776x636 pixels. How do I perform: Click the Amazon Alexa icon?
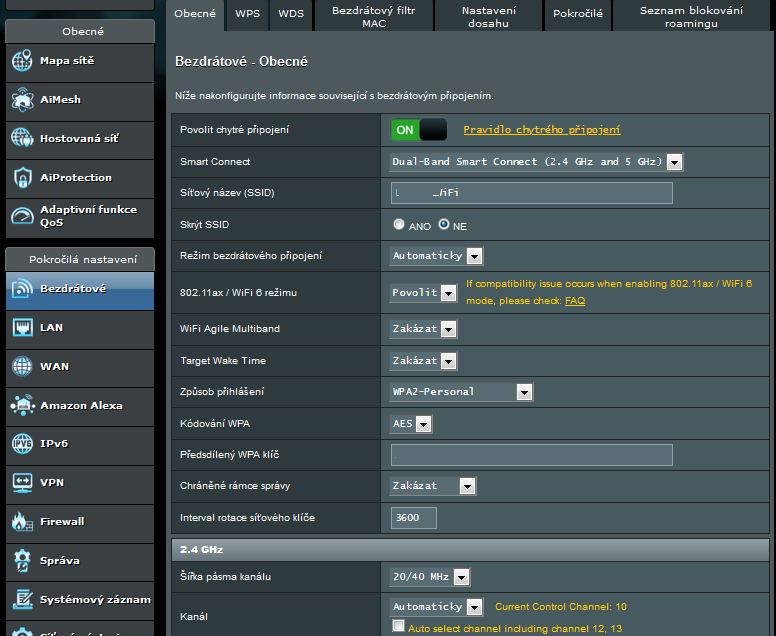point(22,406)
